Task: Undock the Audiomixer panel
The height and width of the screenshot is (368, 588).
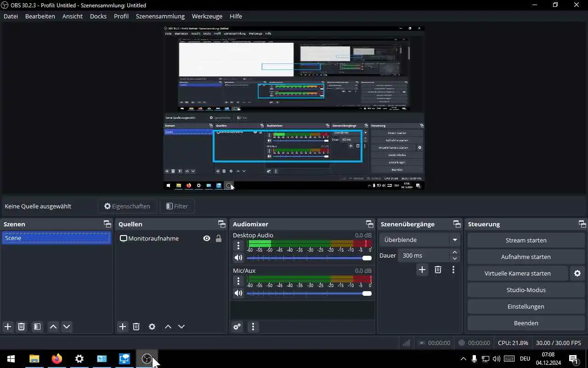Action: coord(370,224)
